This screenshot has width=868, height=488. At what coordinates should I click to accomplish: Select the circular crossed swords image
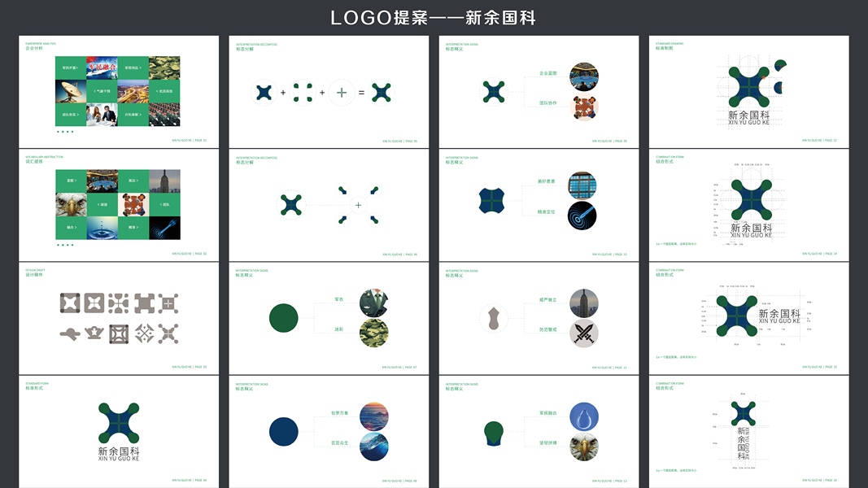(584, 333)
